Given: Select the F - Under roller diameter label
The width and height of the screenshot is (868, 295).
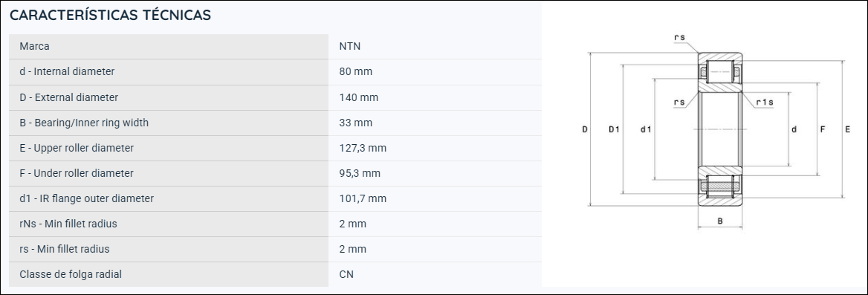Looking at the screenshot, I should [77, 173].
